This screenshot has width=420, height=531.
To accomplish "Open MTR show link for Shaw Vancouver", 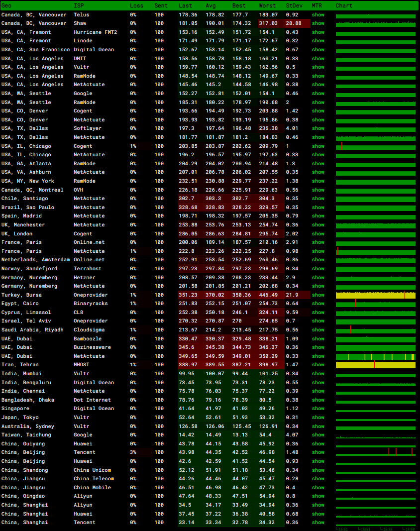I will (x=318, y=23).
